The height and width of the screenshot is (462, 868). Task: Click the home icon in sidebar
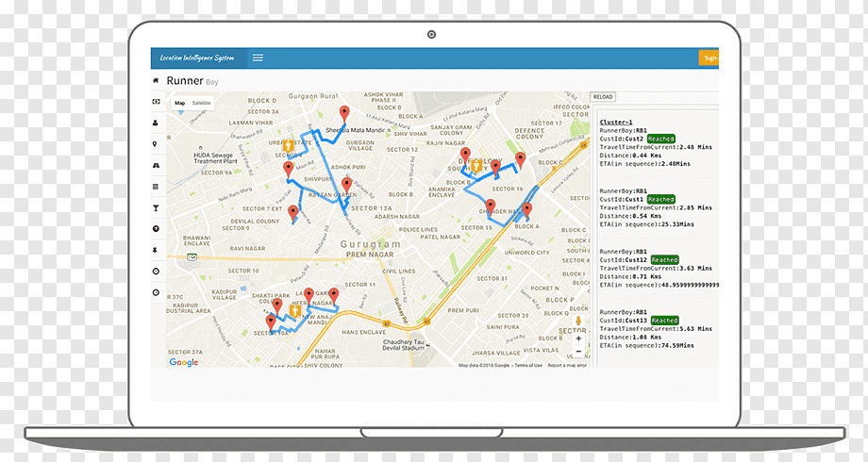tap(156, 81)
